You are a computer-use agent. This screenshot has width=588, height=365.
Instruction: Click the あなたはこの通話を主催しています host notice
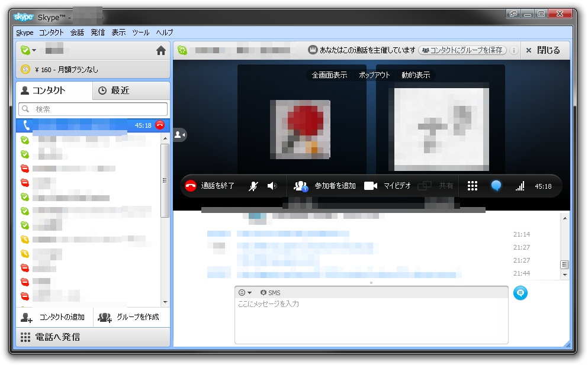coord(368,50)
